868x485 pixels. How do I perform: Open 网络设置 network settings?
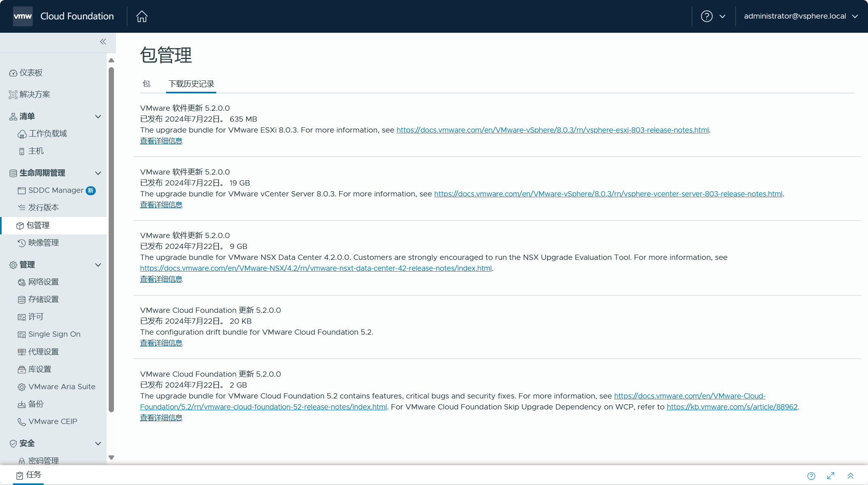click(44, 282)
